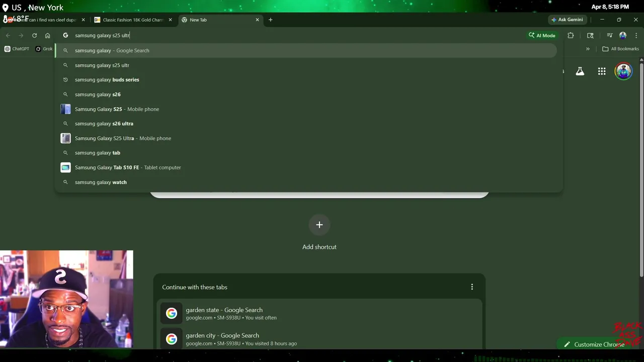This screenshot has width=644, height=362.
Task: Close the New Tab tab
Action: tap(257, 20)
